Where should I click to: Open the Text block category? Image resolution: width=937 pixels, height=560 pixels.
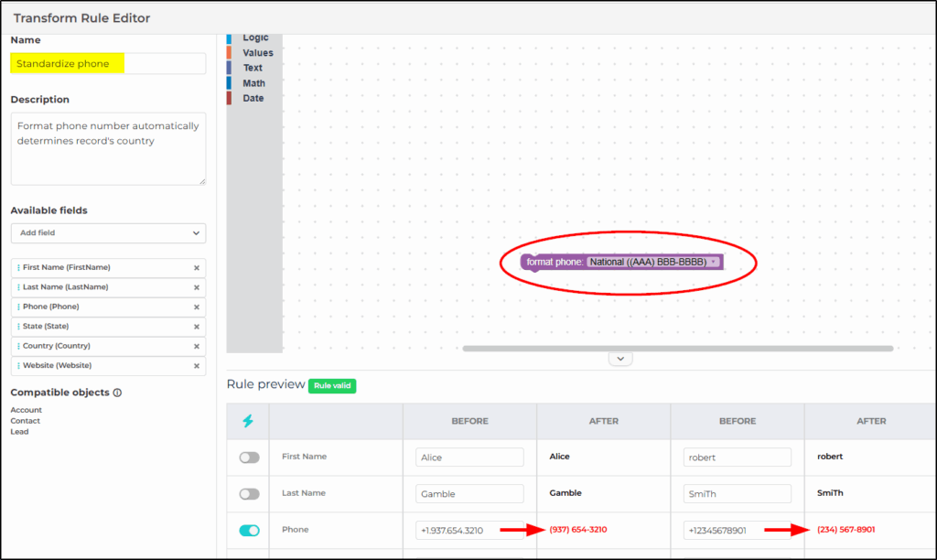point(253,68)
